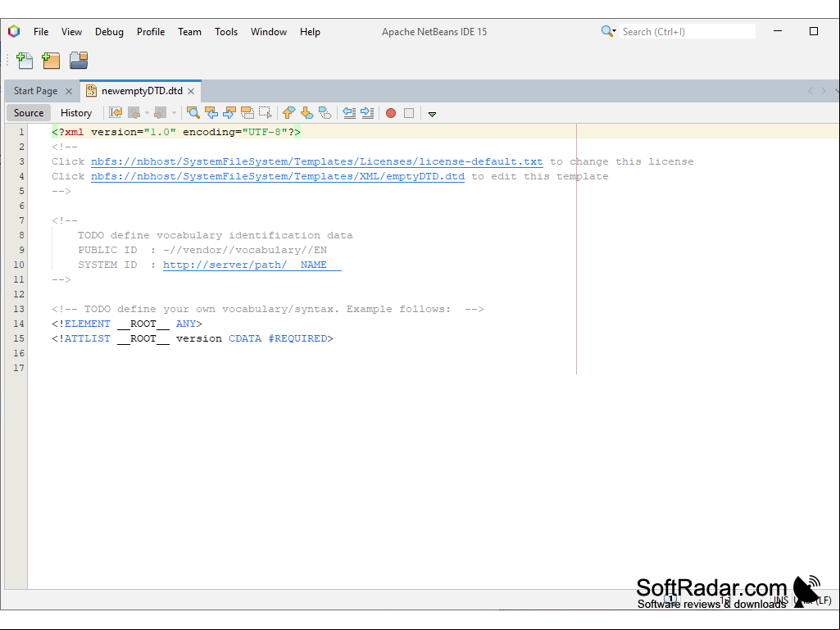840x630 pixels.
Task: Click line number 13 in the gutter
Action: 19,309
